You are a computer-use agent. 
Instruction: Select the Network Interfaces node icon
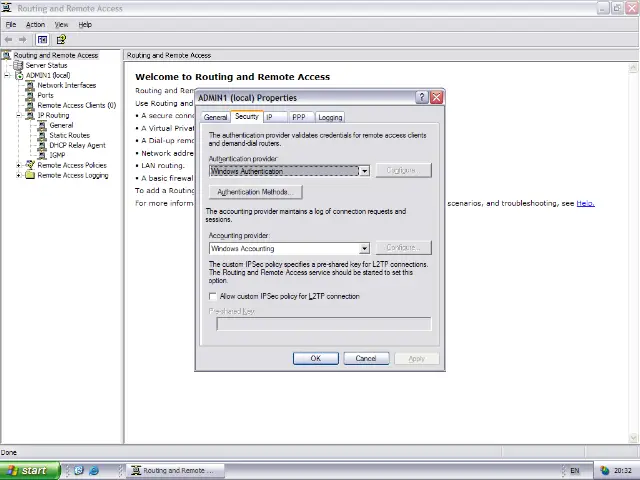30,85
